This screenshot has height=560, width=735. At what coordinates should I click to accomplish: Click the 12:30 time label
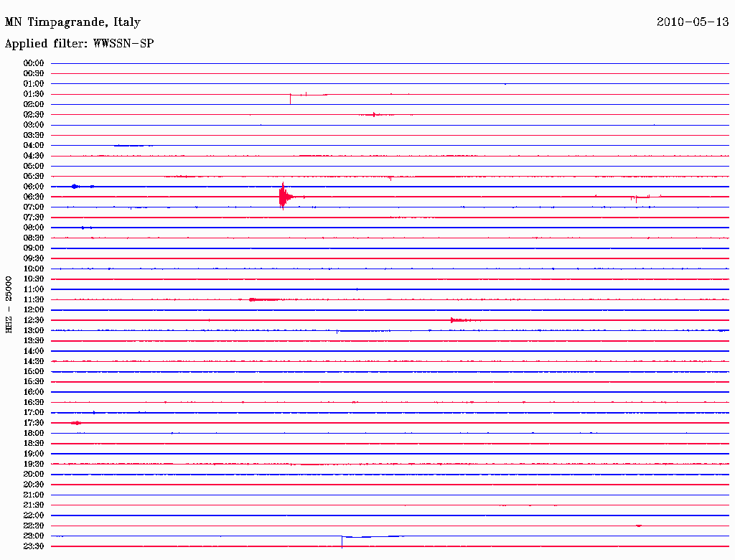[x=34, y=320]
